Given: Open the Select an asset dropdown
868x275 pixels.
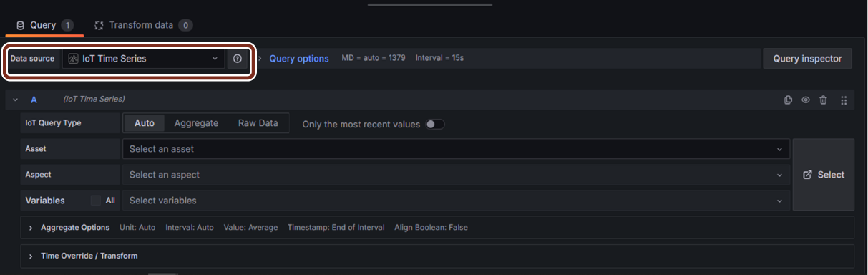Looking at the screenshot, I should point(457,149).
